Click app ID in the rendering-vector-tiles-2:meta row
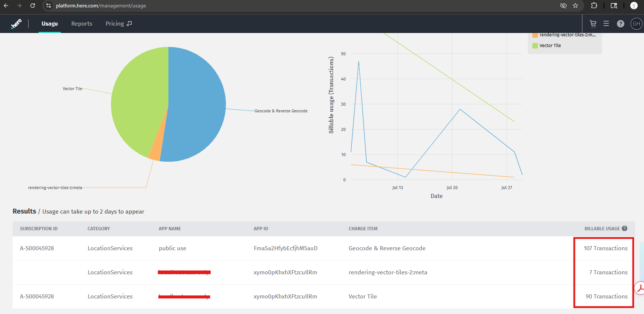 point(285,272)
